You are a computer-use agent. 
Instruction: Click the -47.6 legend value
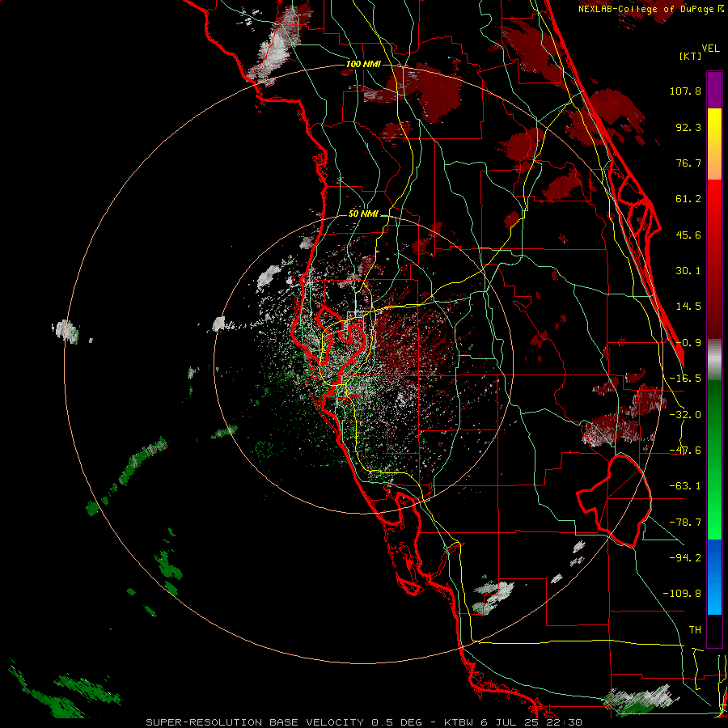click(685, 451)
